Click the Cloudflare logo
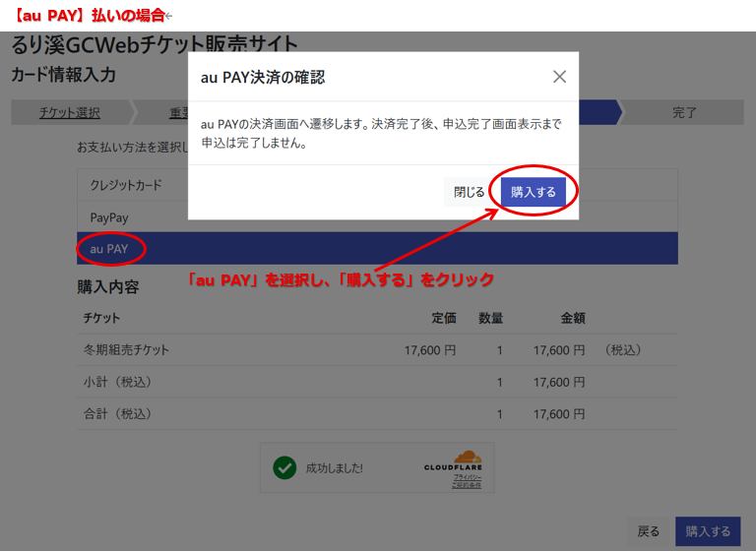The image size is (756, 552). [x=453, y=460]
